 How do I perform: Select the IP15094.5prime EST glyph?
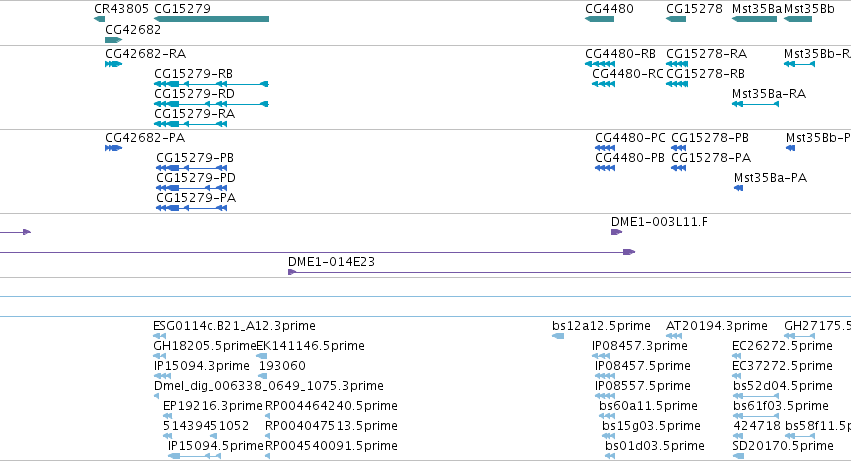[194, 456]
